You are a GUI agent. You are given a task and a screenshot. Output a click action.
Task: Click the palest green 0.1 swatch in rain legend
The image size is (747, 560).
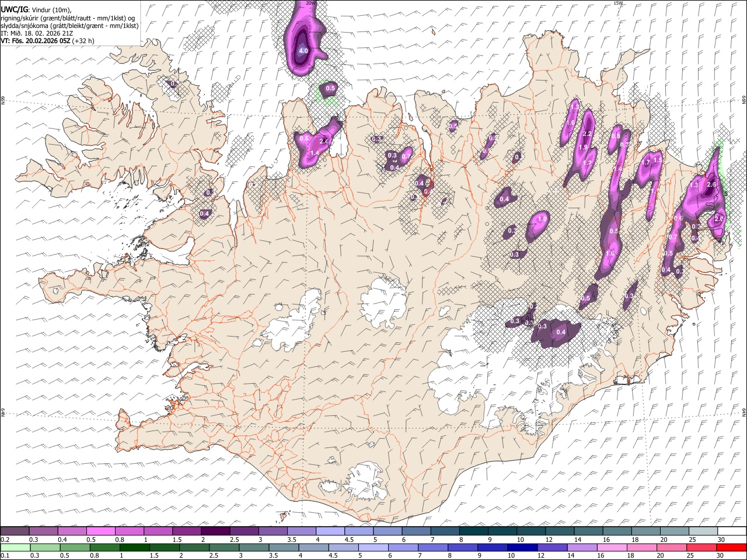[15, 548]
